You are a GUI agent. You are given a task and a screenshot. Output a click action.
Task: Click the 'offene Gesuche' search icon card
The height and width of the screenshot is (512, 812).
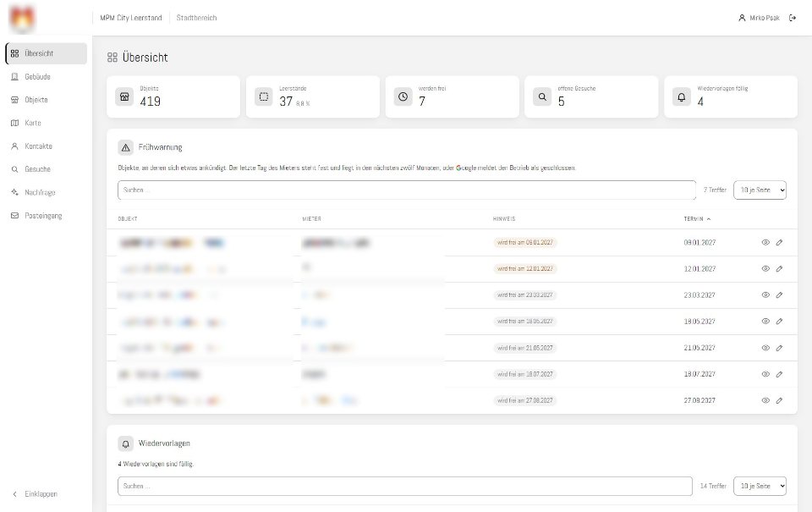point(542,97)
